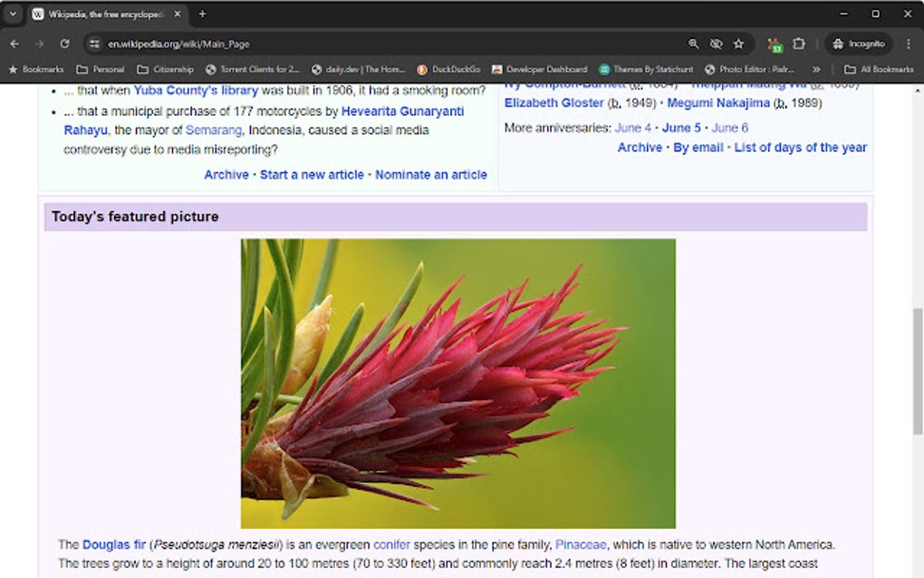
Task: Open the DuckDuckGo bookmark
Action: pyautogui.click(x=454, y=69)
